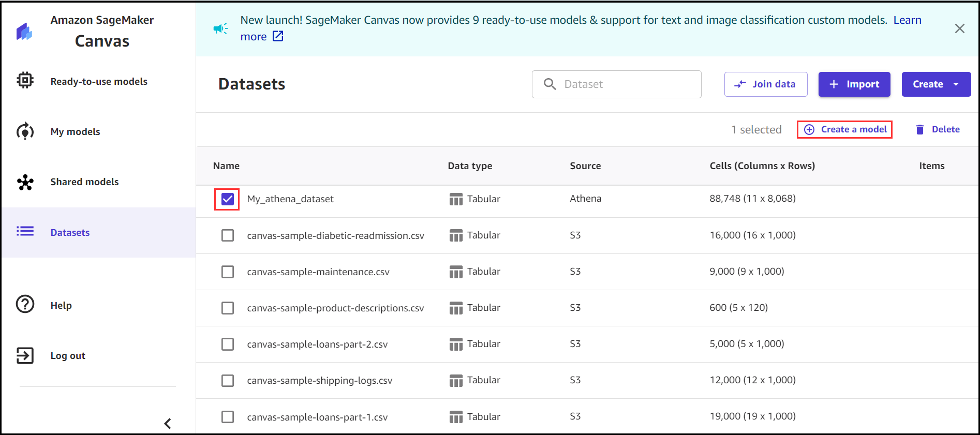The image size is (980, 435).
Task: Click the Ready-to-use models chip icon
Action: (25, 80)
